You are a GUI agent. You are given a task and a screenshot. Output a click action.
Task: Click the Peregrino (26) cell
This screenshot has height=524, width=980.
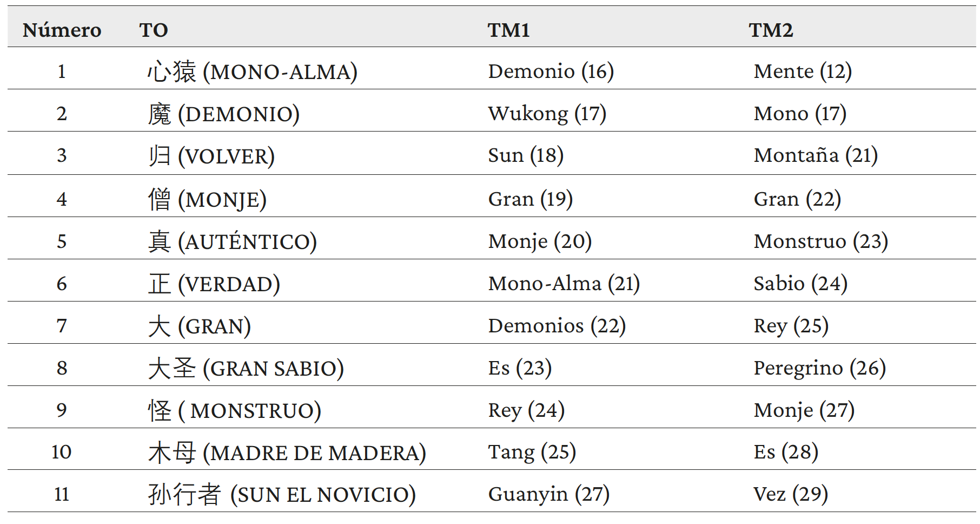[819, 368]
